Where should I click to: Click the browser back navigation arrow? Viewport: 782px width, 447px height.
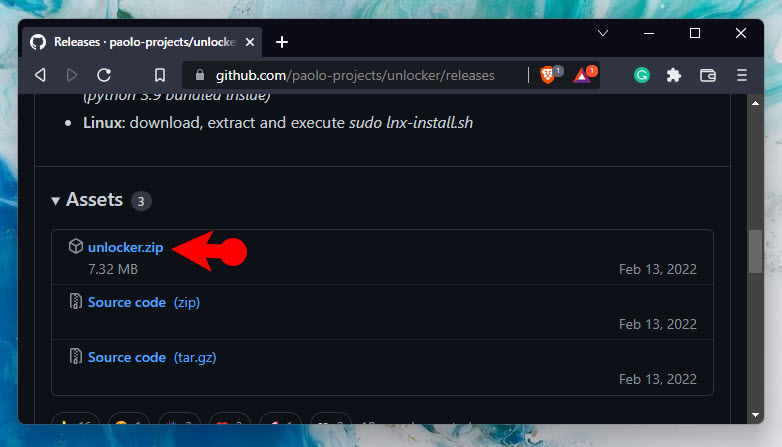[40, 75]
